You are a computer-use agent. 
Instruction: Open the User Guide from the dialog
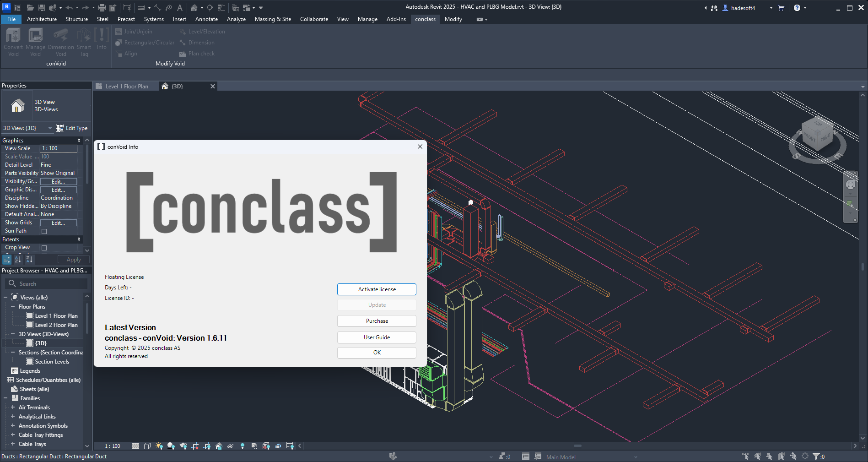(x=377, y=337)
